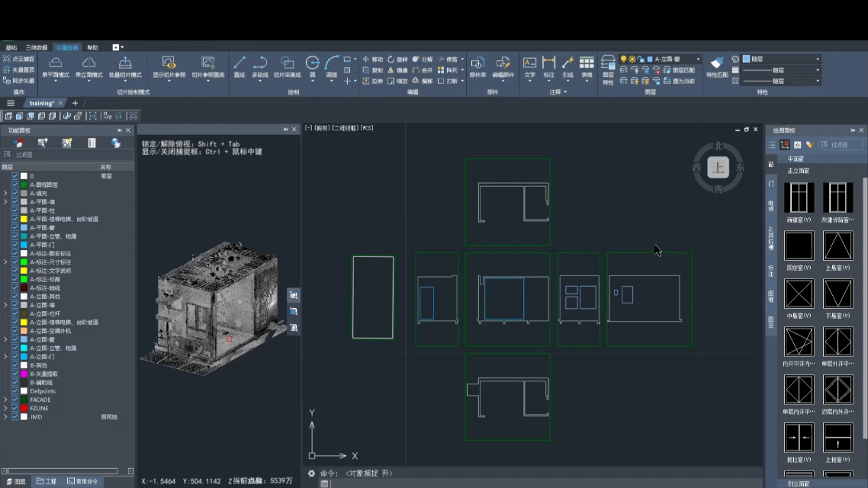Click the red FZLINE layer color swatch

click(24, 409)
